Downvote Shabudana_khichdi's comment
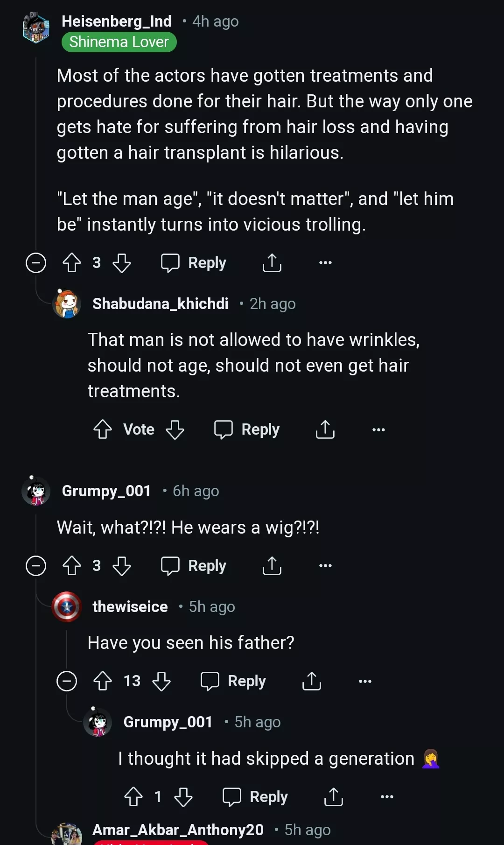Image resolution: width=504 pixels, height=845 pixels. tap(175, 430)
